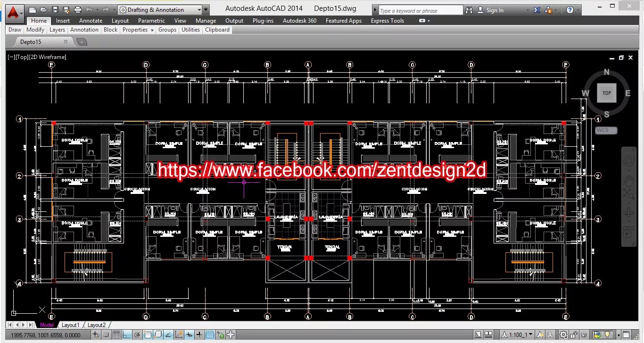Close the Depto15 file tab
Screen dimensions: 644x343
[x=66, y=42]
